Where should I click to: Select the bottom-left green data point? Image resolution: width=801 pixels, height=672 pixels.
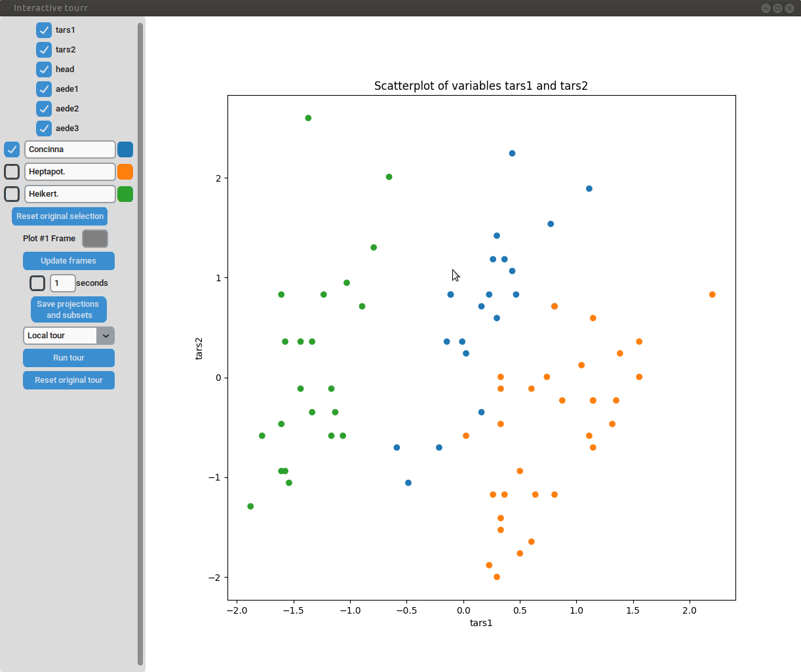(x=250, y=506)
